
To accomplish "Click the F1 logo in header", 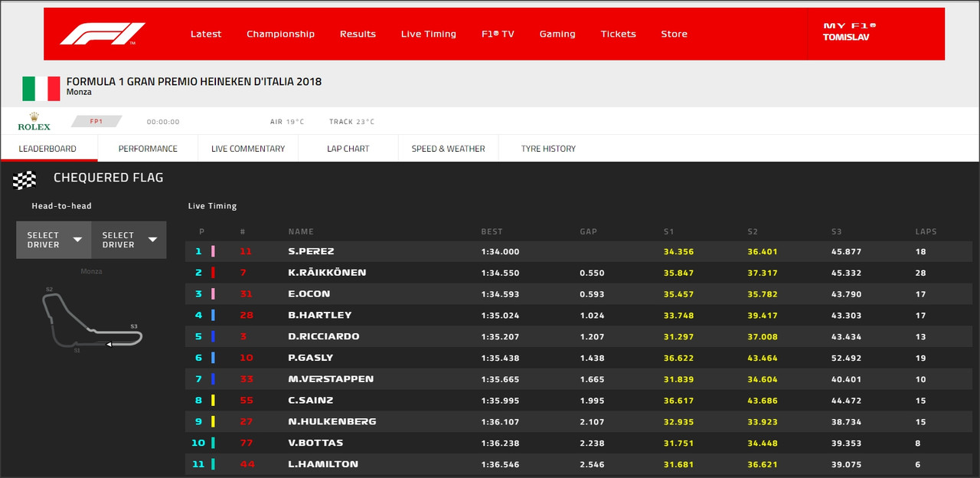I will (103, 34).
